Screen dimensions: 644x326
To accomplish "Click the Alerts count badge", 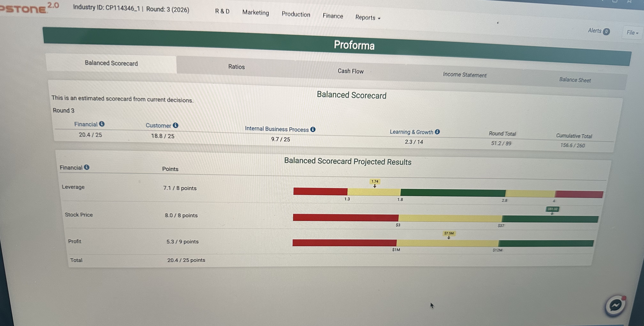I will pos(606,32).
